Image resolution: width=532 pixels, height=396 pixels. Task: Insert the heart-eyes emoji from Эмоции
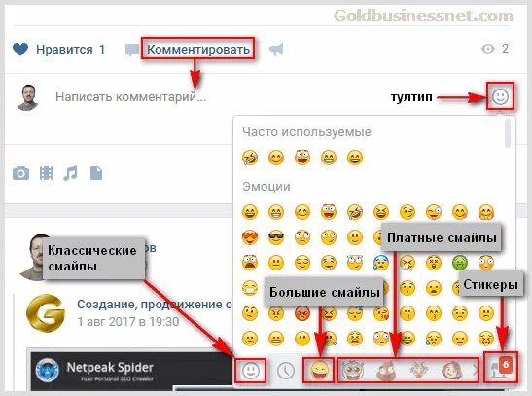tap(250, 237)
